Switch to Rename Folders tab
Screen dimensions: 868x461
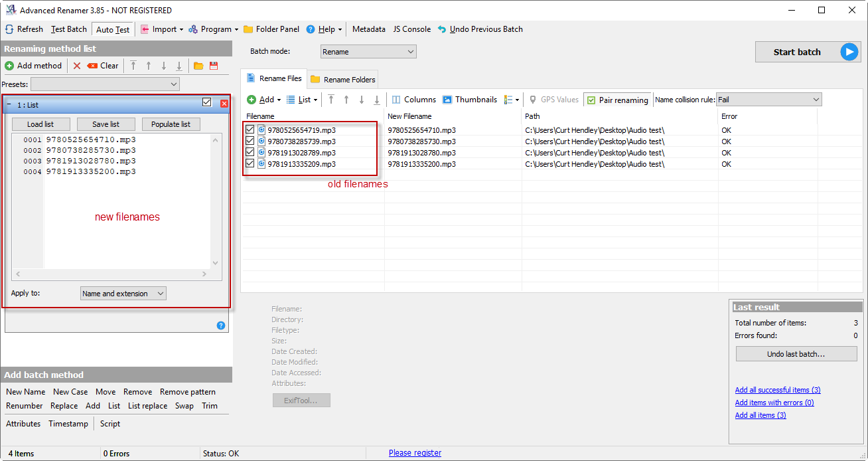(343, 80)
